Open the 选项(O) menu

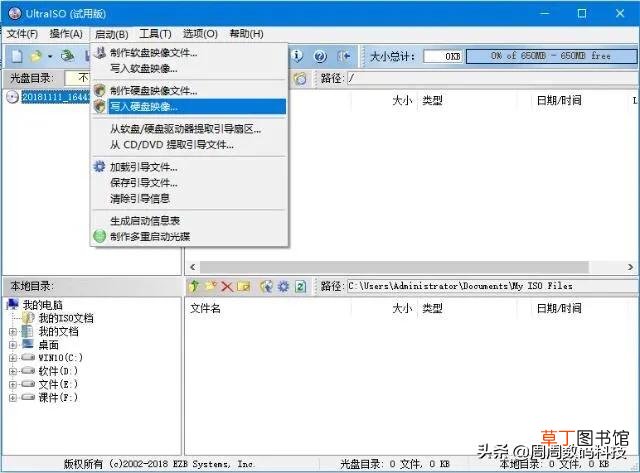200,34
